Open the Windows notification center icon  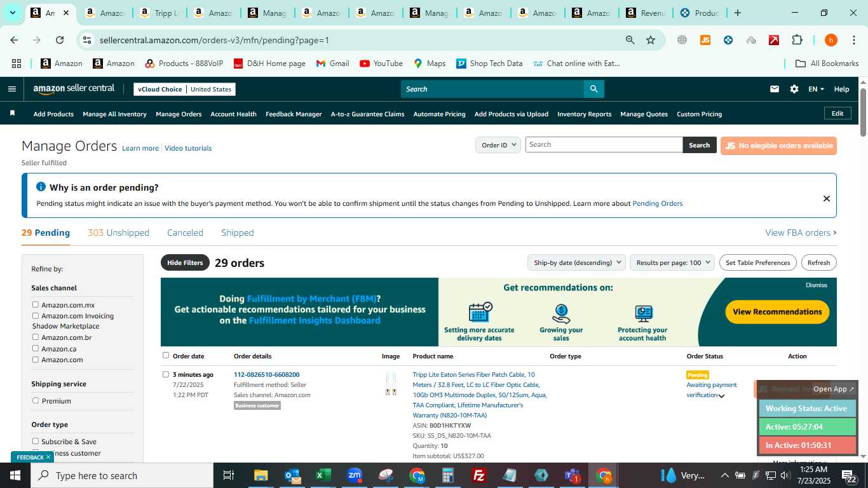(849, 475)
